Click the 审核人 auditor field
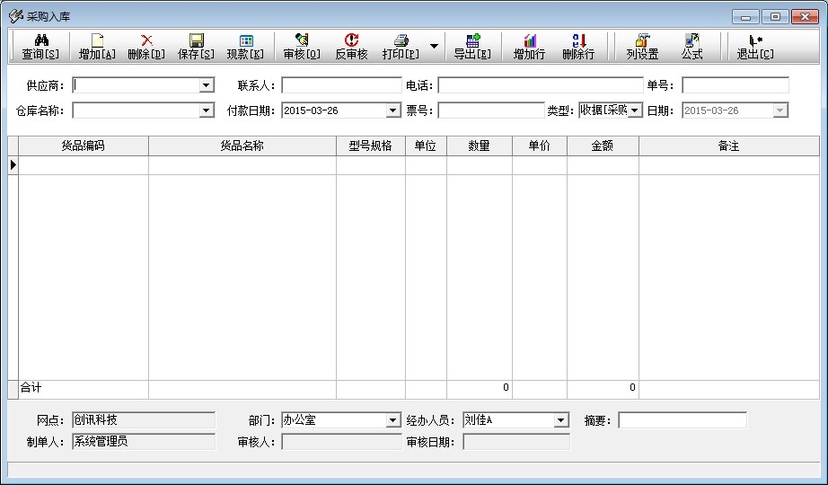828x485 pixels. tap(342, 442)
